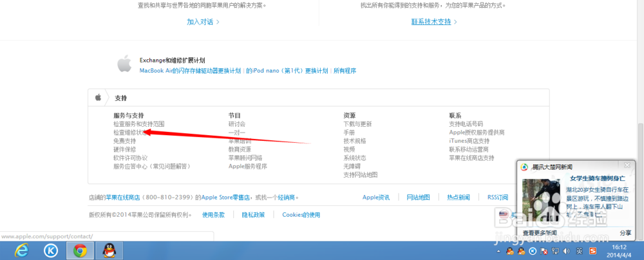Open Internet Explorer from the taskbar
Viewport: 644px width, 260px height.
click(21, 250)
